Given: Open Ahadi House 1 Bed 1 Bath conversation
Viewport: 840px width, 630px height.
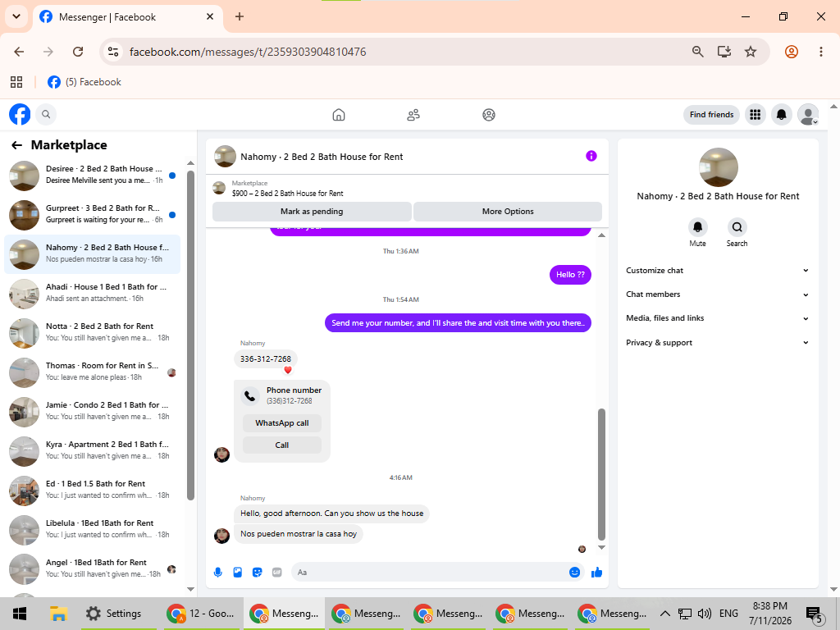Looking at the screenshot, I should coord(92,293).
